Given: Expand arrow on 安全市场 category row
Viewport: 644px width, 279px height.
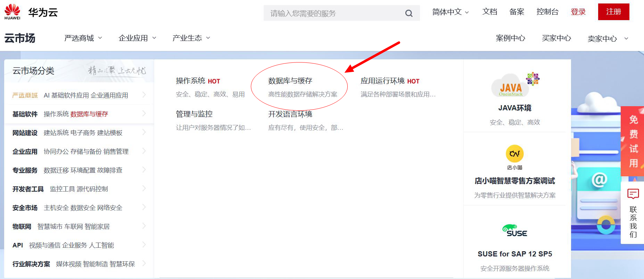Looking at the screenshot, I should tap(144, 207).
